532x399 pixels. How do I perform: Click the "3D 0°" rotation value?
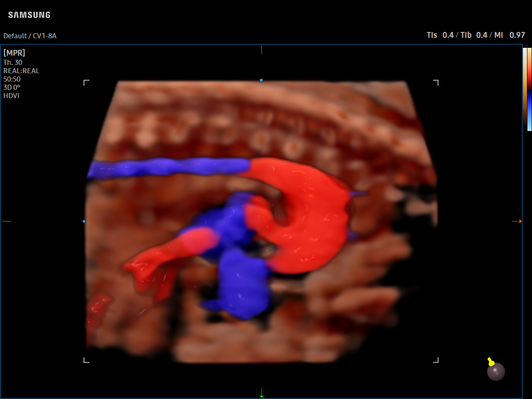tap(12, 87)
